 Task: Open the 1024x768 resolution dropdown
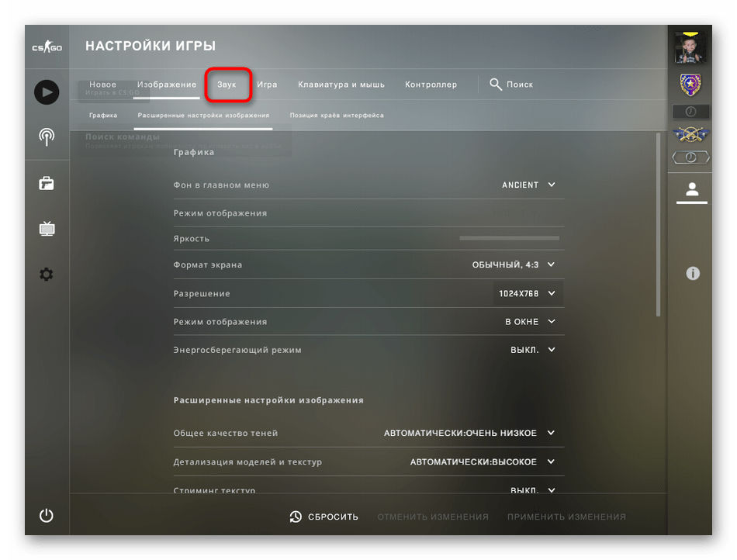click(x=527, y=294)
